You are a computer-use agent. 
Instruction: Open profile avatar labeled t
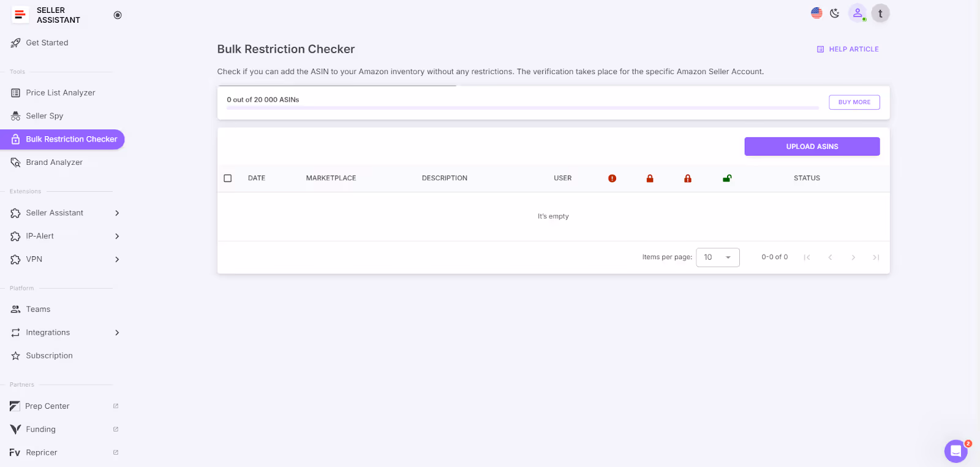pyautogui.click(x=880, y=13)
